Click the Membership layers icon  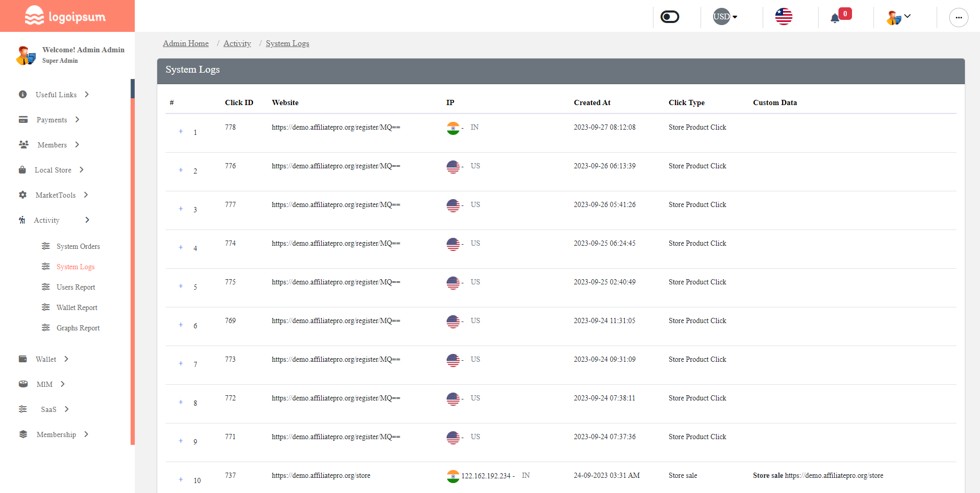pyautogui.click(x=24, y=434)
